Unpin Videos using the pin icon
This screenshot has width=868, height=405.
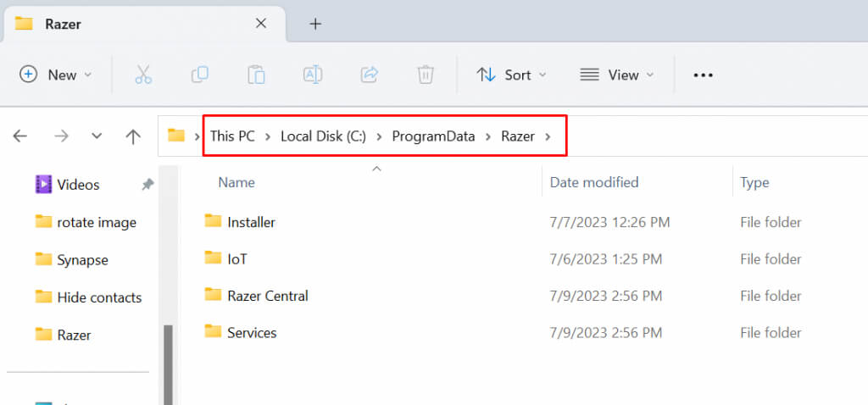(x=147, y=185)
